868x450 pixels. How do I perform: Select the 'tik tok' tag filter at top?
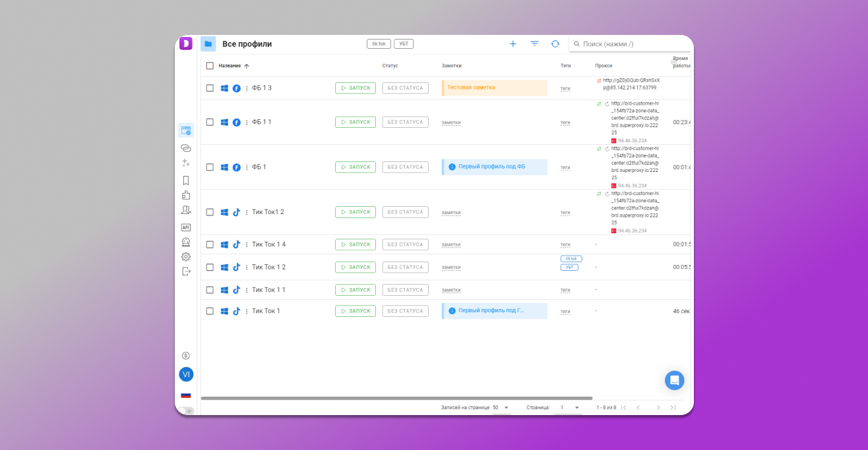(379, 44)
